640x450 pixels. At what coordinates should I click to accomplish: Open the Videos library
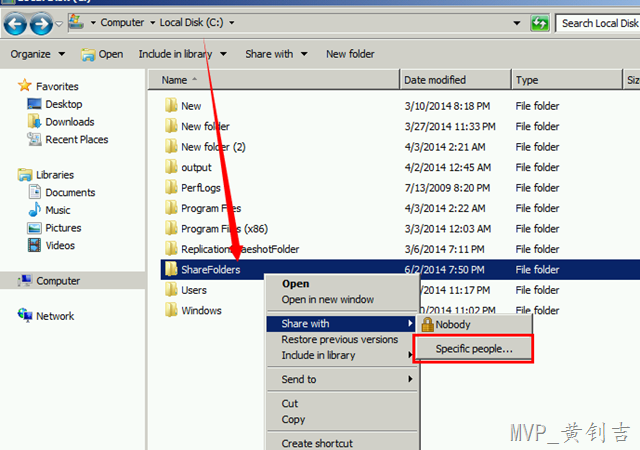coord(60,245)
